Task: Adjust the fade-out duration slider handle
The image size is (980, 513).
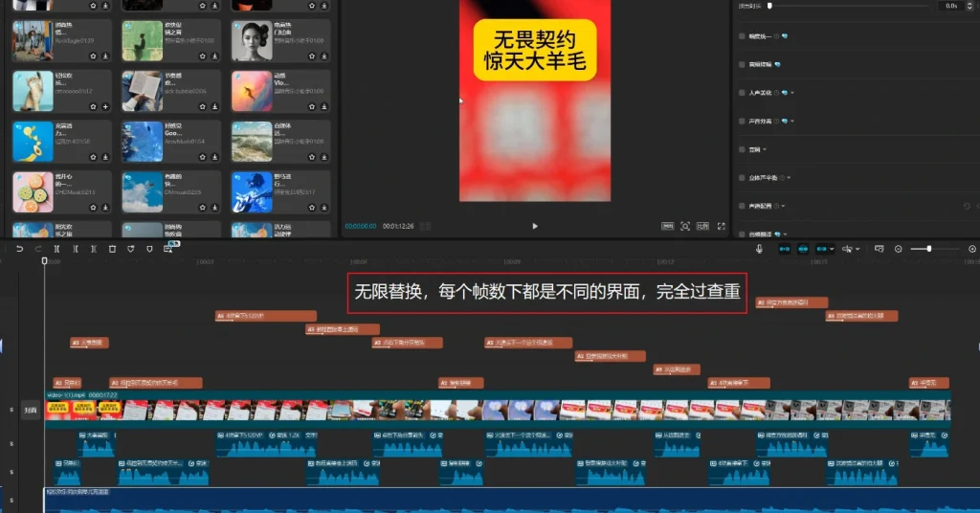Action: coord(769,6)
